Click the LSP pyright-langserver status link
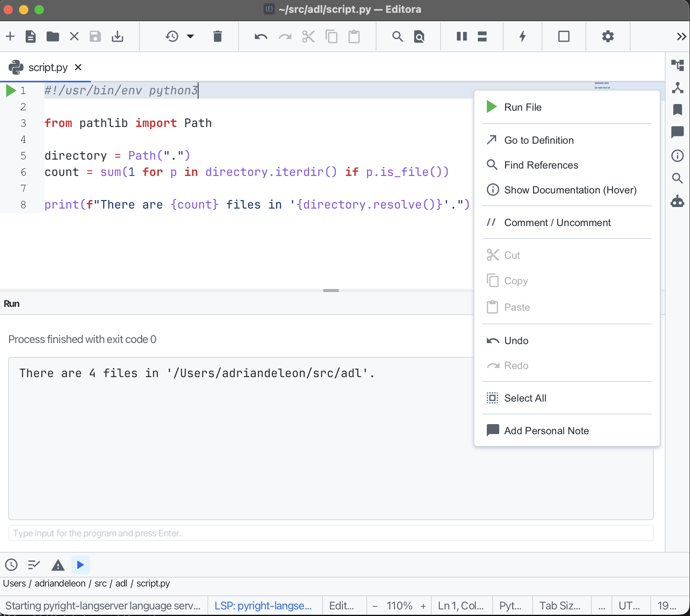 click(x=263, y=606)
